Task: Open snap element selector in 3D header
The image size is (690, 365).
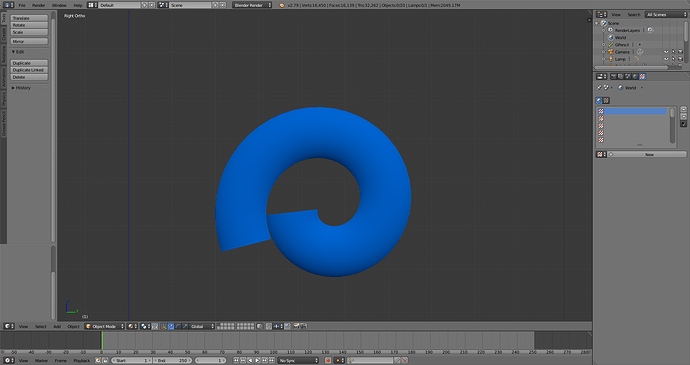Action: click(x=278, y=326)
